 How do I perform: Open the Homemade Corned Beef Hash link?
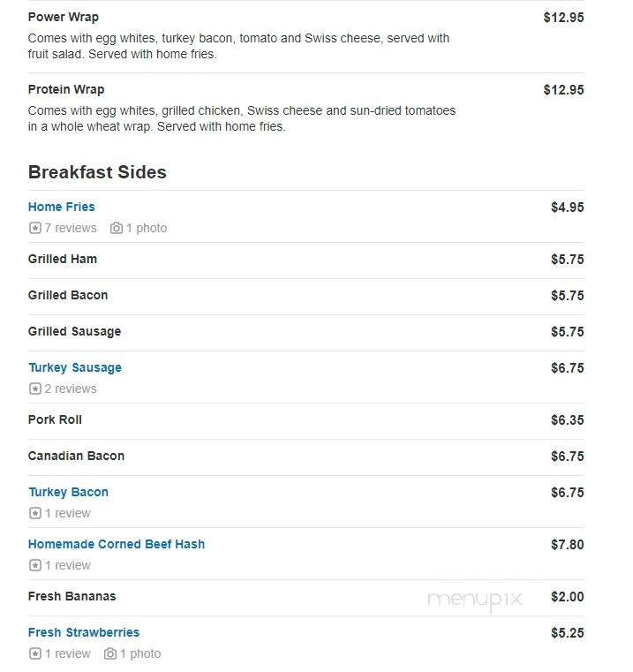[117, 544]
